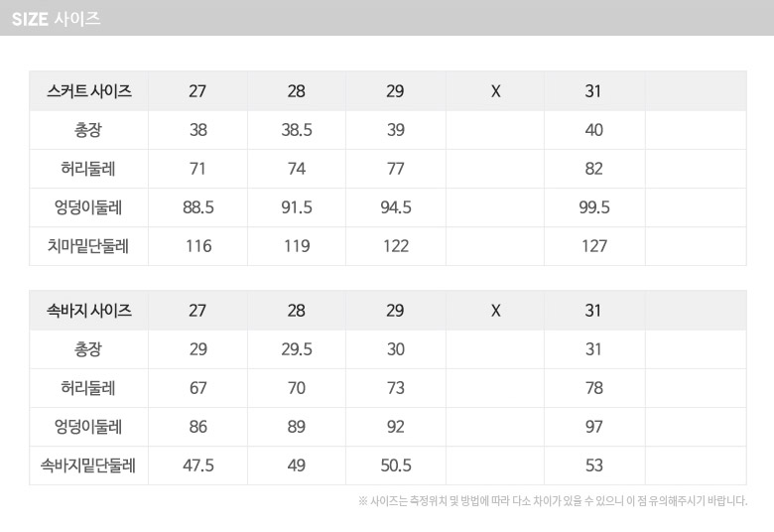Click inner shorts waist value 70

pos(297,388)
